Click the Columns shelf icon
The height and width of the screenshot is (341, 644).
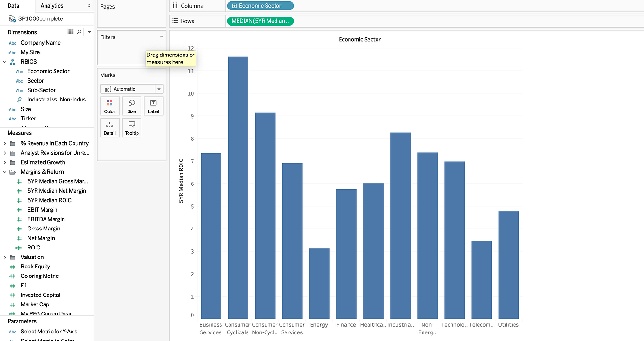pos(176,5)
